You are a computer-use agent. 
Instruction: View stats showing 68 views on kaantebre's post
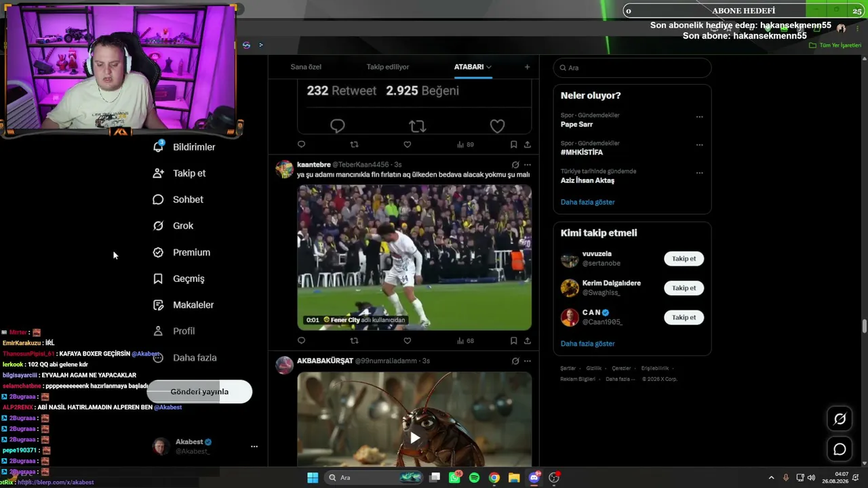(465, 340)
